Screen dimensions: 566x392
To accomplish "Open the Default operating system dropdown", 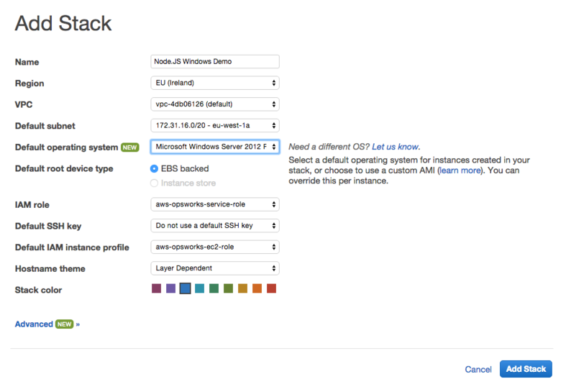I will point(215,147).
